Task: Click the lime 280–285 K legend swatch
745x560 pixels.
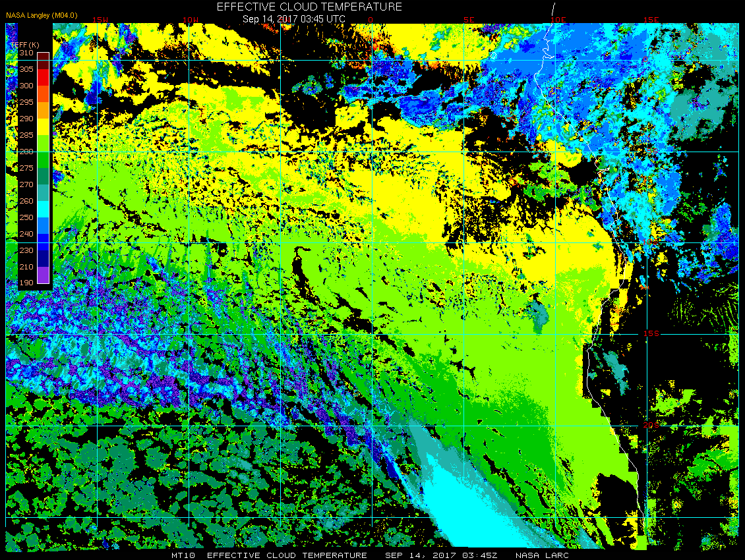Action: pos(44,144)
